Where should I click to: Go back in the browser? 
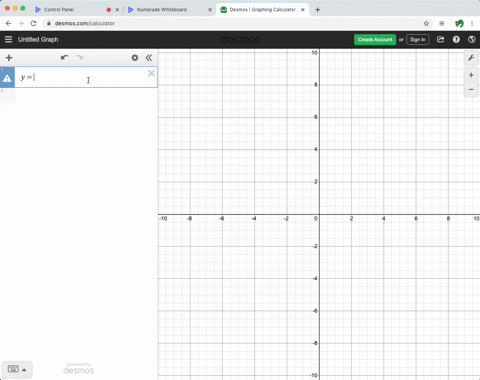click(9, 23)
